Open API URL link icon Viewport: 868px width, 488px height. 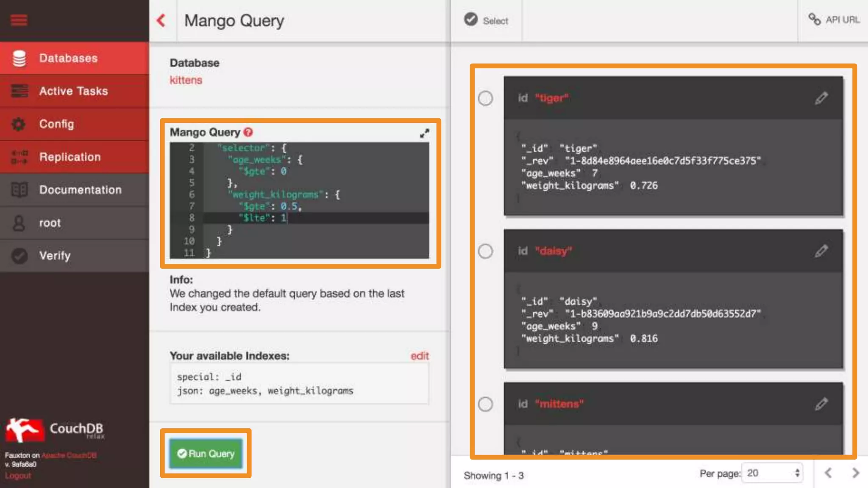click(814, 19)
